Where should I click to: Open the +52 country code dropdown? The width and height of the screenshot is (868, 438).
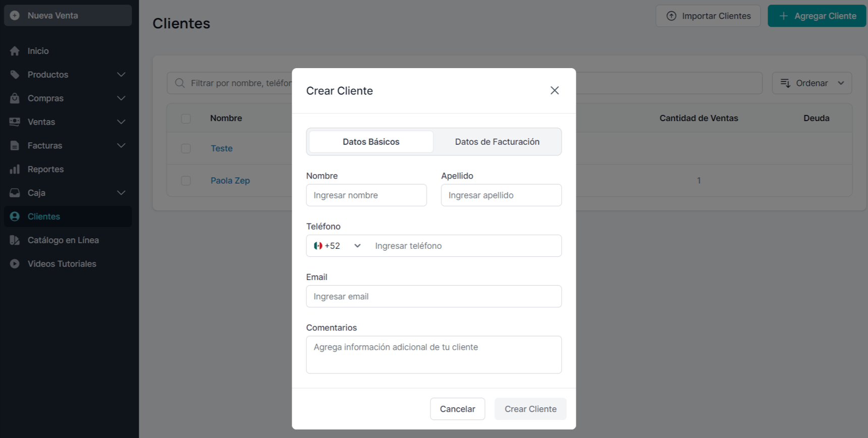coord(337,246)
